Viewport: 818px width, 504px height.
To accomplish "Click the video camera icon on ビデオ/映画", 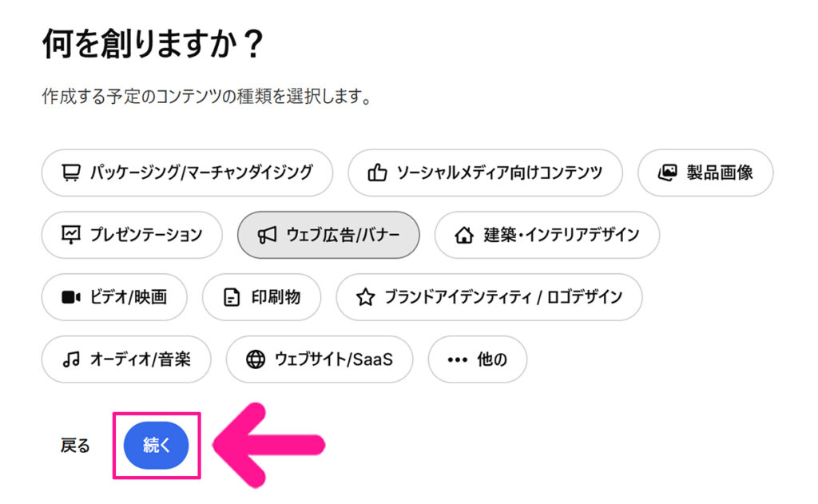I will tap(69, 297).
